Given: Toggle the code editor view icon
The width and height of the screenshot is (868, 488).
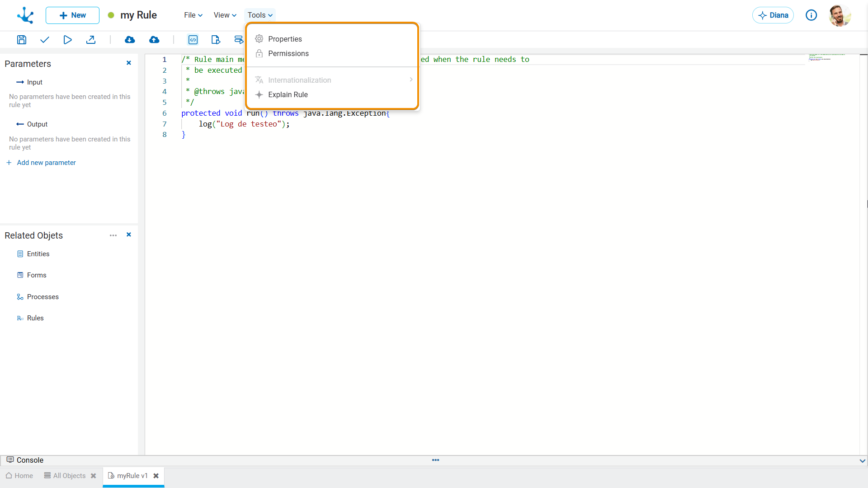Looking at the screenshot, I should pyautogui.click(x=193, y=40).
